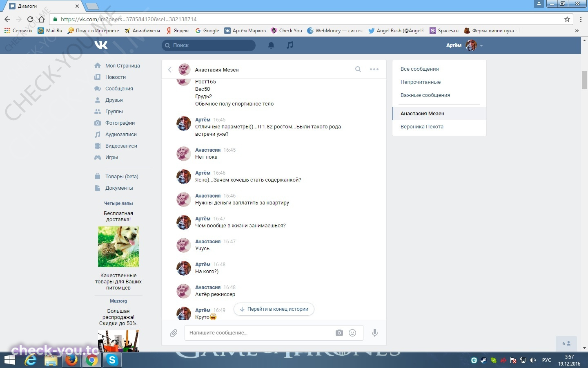Screen dimensions: 588x368
Task: Click the VK logo in header
Action: coord(101,45)
